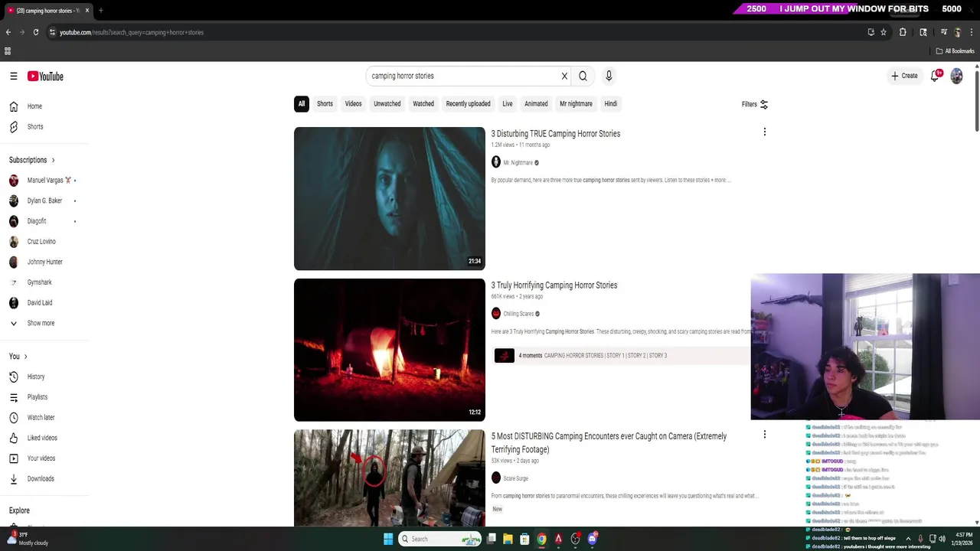Open the Chrome three-dot menu

pos(970,32)
